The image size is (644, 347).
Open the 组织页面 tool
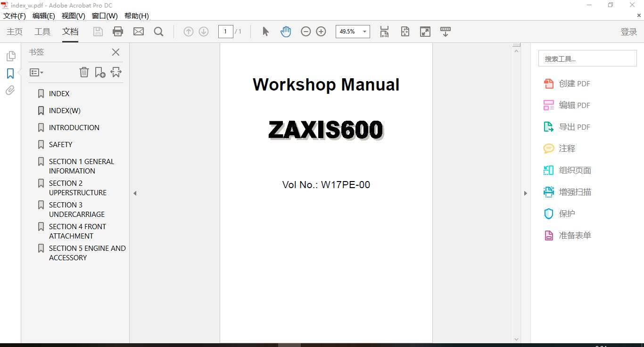point(568,170)
